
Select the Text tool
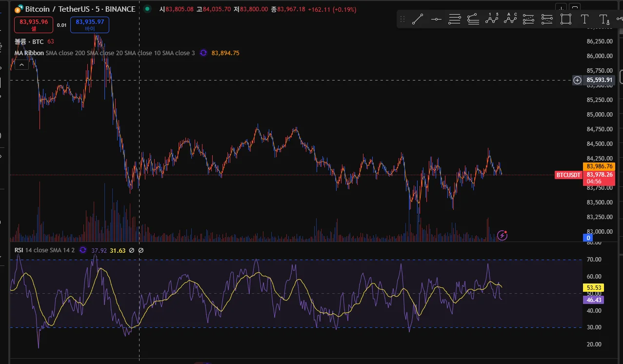pos(584,20)
